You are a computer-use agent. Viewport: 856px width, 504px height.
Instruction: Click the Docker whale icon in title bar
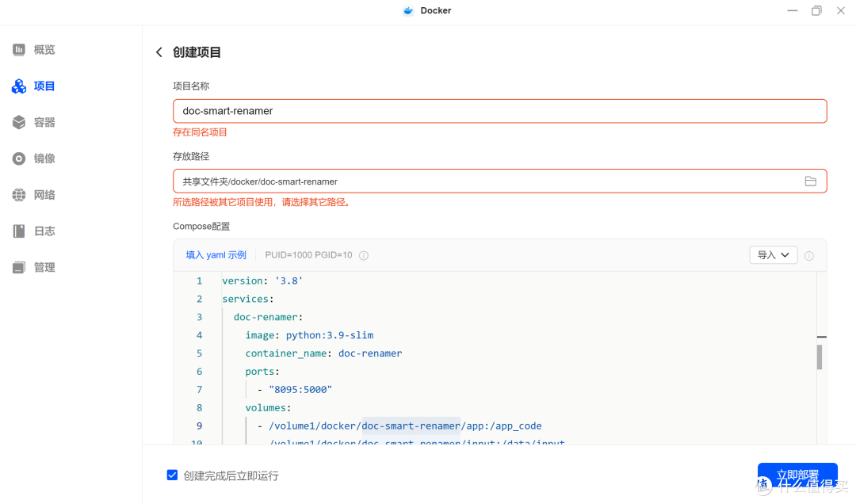[x=408, y=11]
